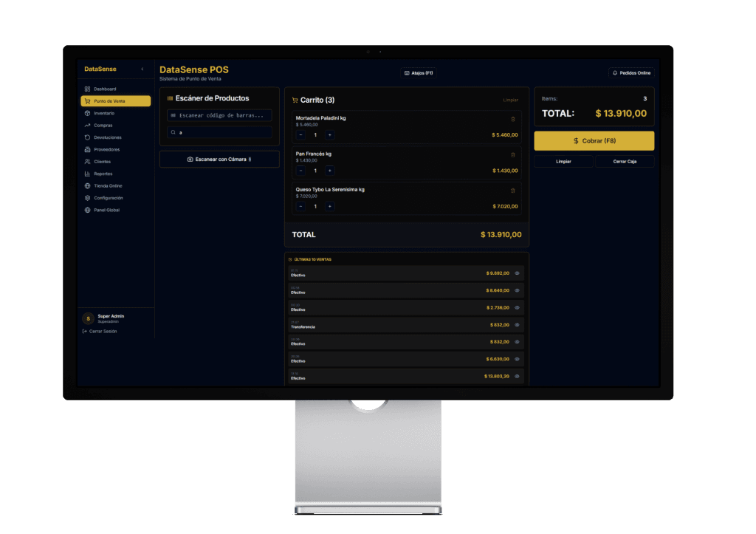The width and height of the screenshot is (756, 534).
Task: Click the Super Admin avatar circle
Action: click(x=89, y=318)
